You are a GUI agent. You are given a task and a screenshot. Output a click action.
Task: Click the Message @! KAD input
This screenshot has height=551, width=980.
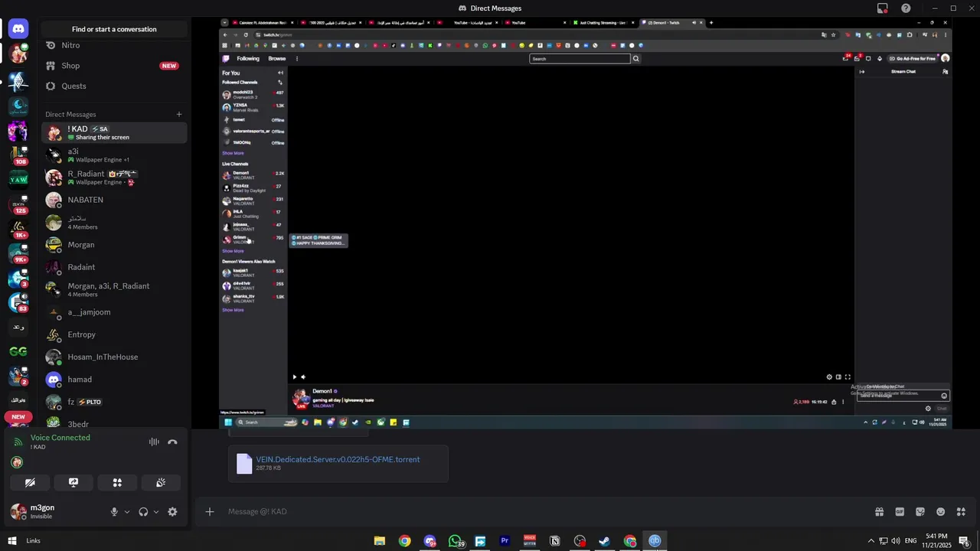pos(536,511)
